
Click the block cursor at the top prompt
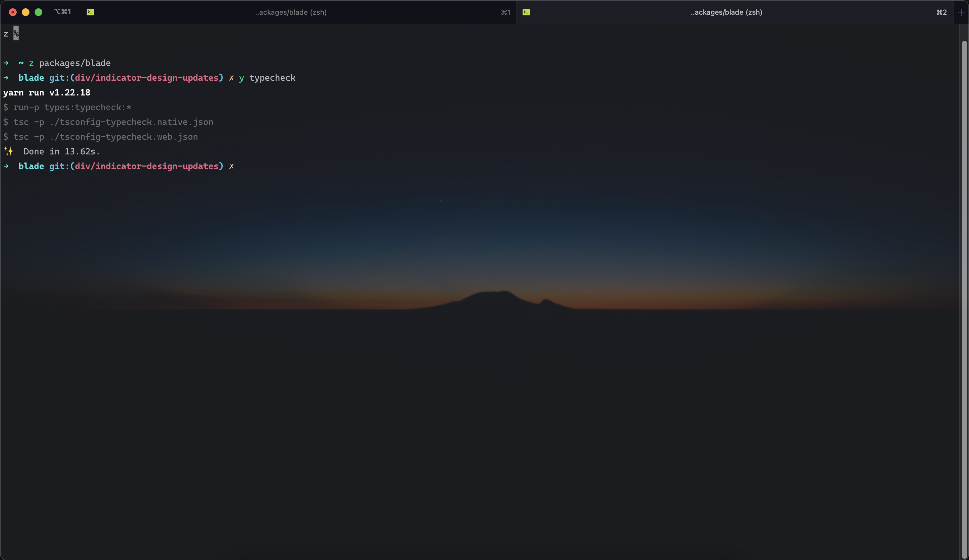pyautogui.click(x=16, y=33)
